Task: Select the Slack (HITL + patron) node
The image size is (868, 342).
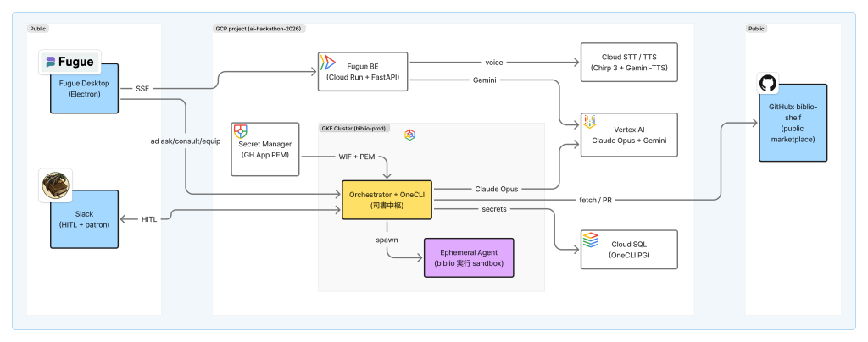Action: point(84,218)
